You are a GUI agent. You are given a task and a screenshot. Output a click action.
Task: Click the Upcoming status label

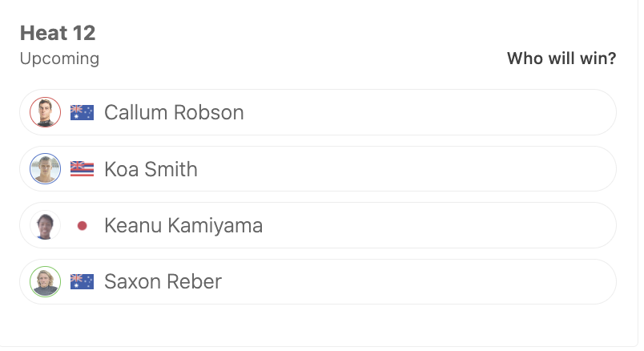coord(59,59)
